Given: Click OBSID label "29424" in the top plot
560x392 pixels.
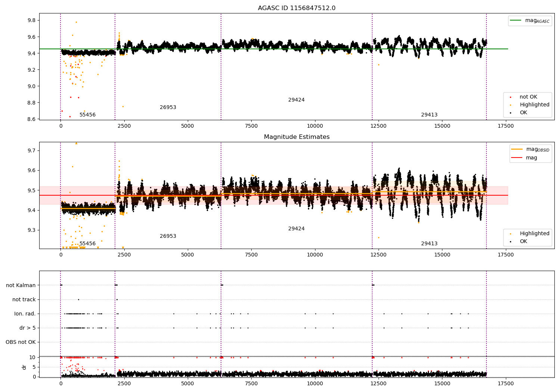Looking at the screenshot, I should coord(296,100).
